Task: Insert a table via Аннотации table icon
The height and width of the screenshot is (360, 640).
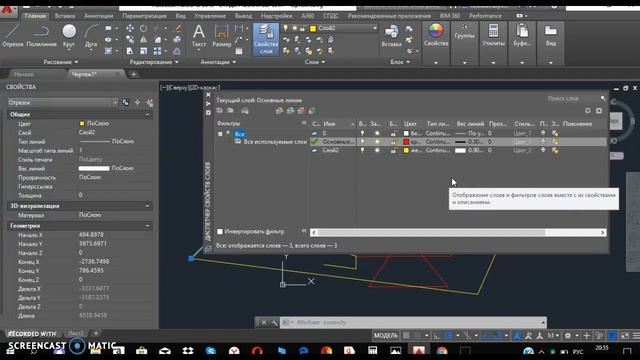Action: pos(239,51)
